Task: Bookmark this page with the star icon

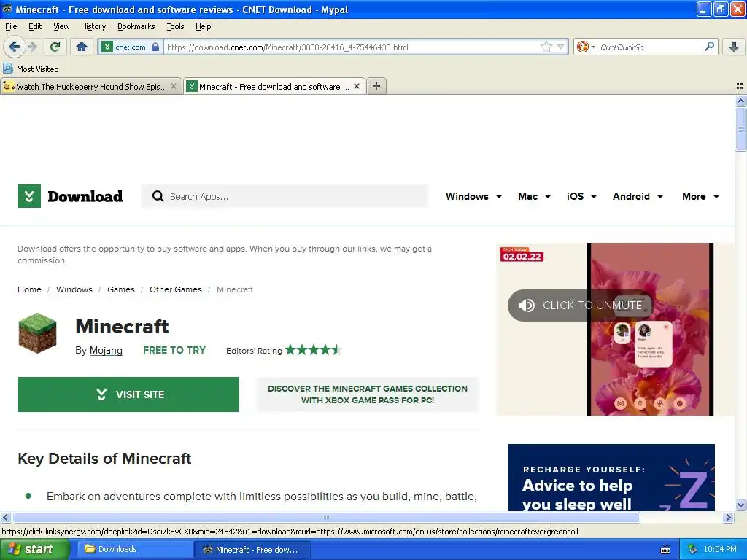Action: click(x=546, y=47)
